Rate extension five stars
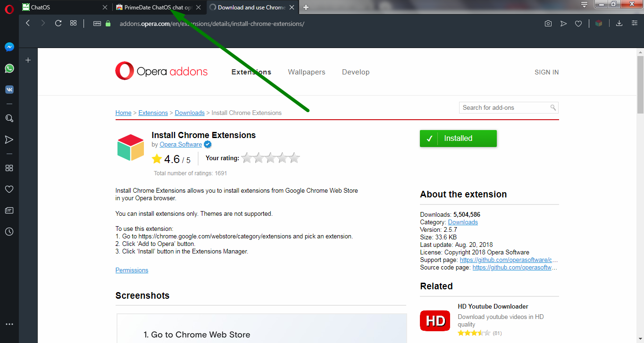The height and width of the screenshot is (343, 644). click(294, 158)
